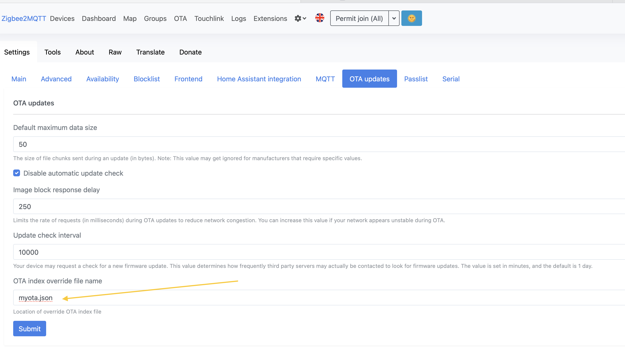Select the Main settings section
Screen dimensions: 625x364
(x=19, y=79)
